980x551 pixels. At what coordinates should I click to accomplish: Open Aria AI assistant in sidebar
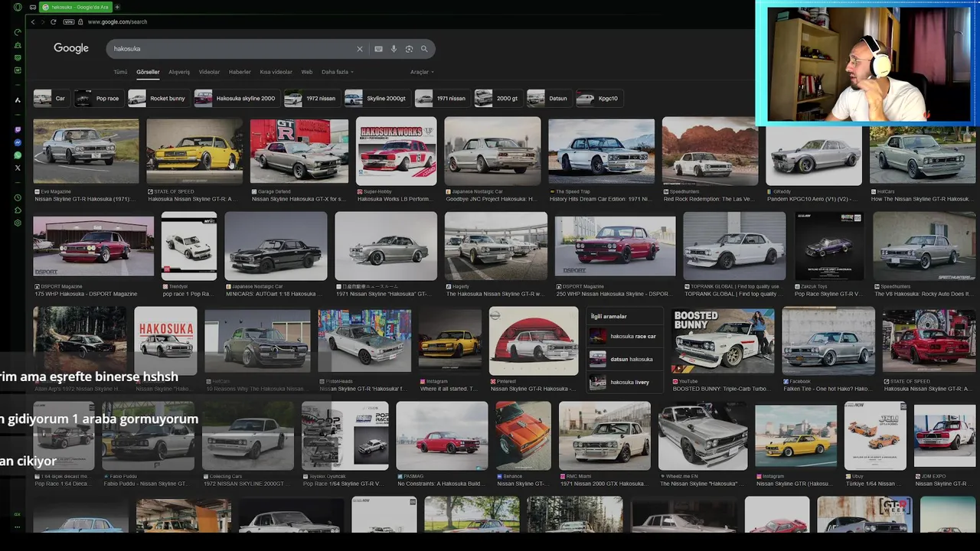click(18, 100)
